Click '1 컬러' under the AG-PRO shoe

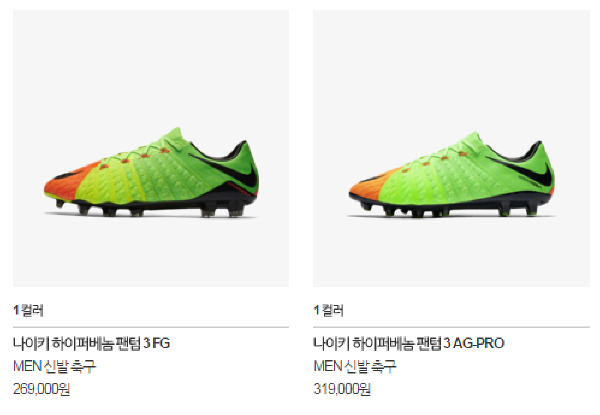328,310
